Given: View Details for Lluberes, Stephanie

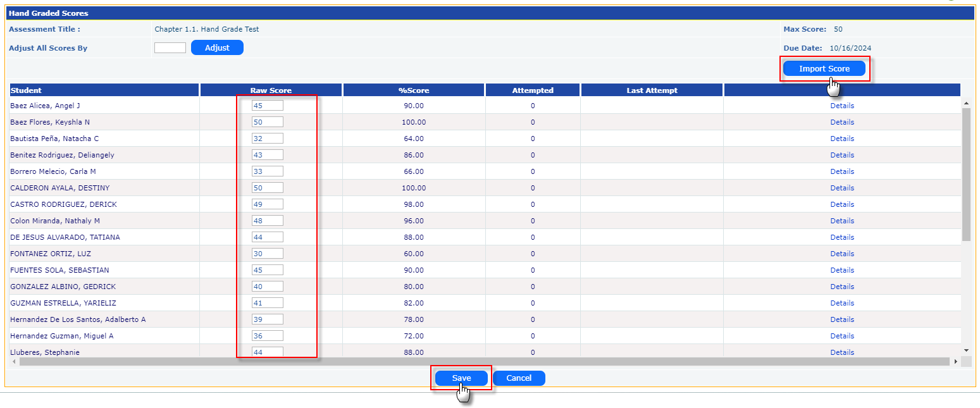Looking at the screenshot, I should [842, 352].
